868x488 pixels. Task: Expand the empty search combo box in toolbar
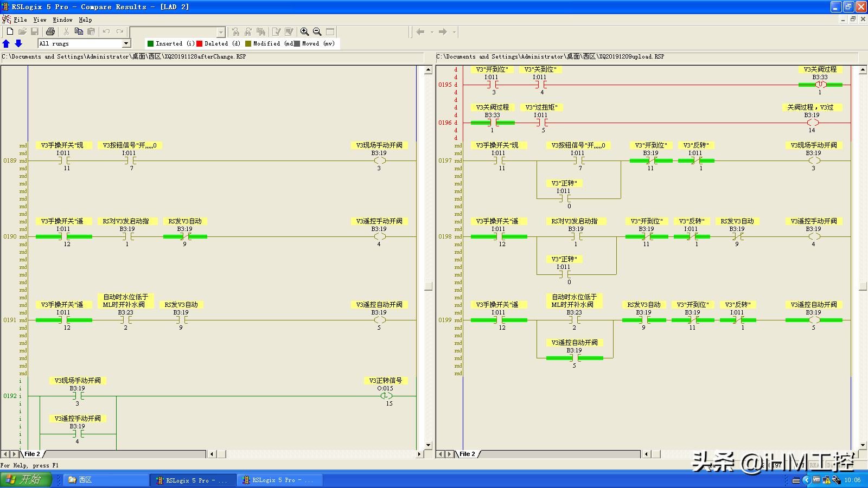tap(221, 32)
